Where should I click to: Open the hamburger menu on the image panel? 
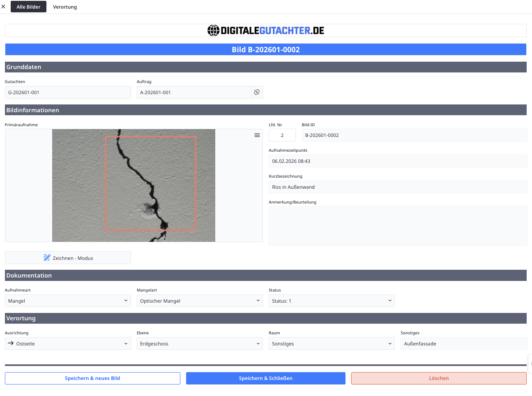click(x=257, y=135)
